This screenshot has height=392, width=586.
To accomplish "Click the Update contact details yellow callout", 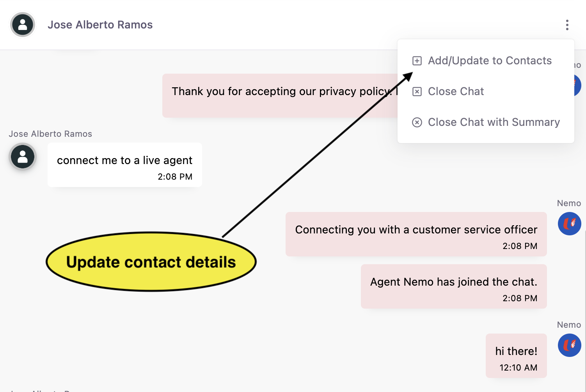I will point(151,262).
